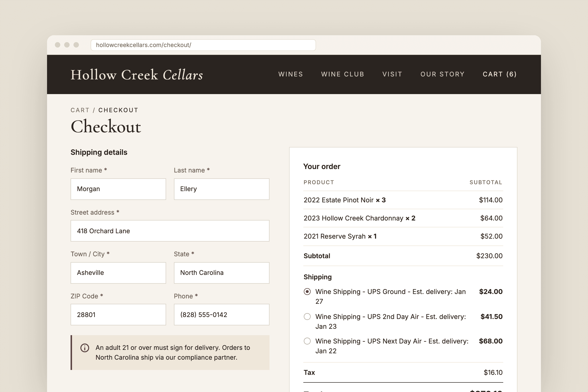
Task: Open Cart (6) in header
Action: coord(500,74)
